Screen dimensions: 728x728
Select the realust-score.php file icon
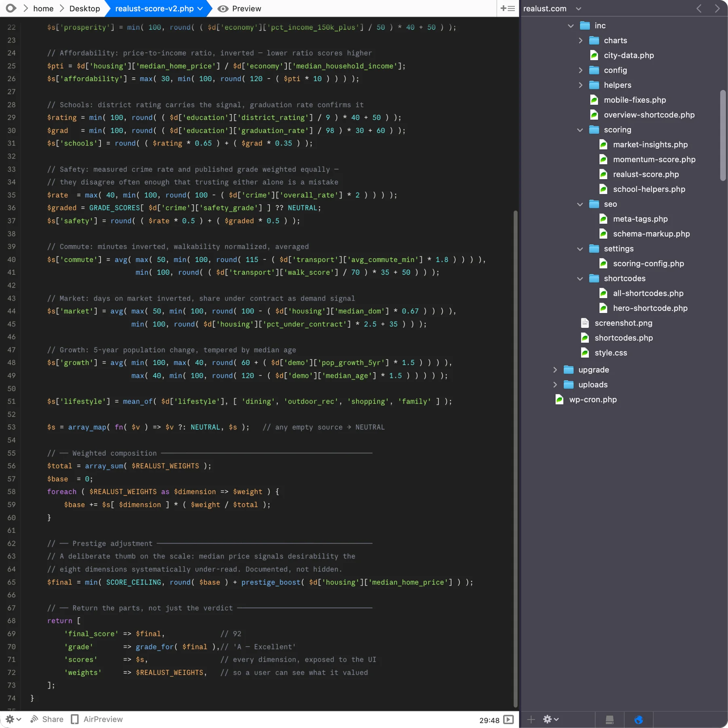603,174
